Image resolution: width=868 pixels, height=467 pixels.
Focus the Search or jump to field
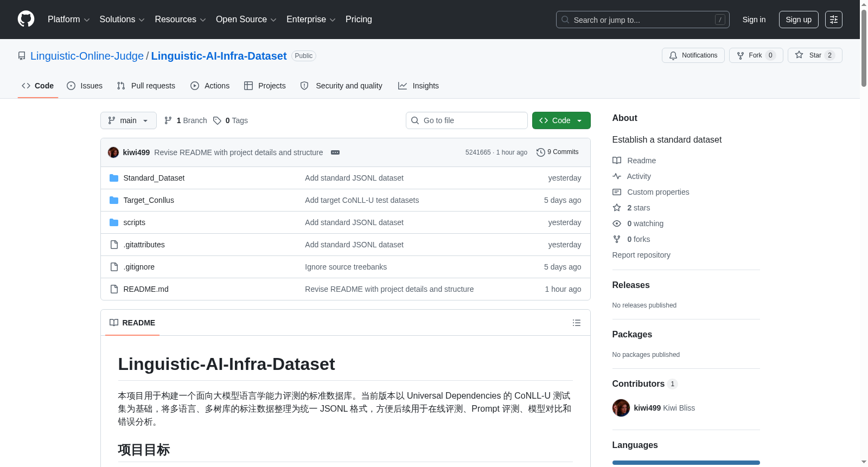(642, 20)
